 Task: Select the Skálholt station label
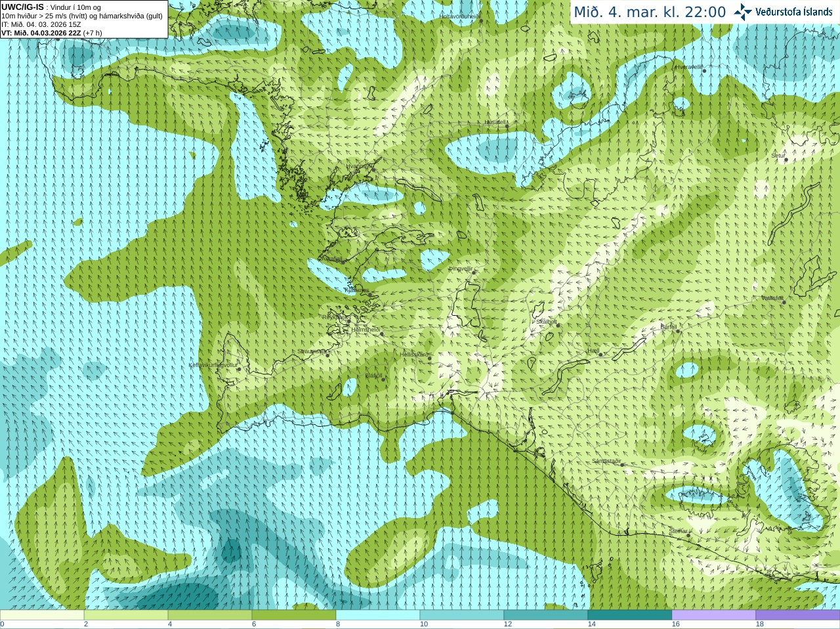547,322
